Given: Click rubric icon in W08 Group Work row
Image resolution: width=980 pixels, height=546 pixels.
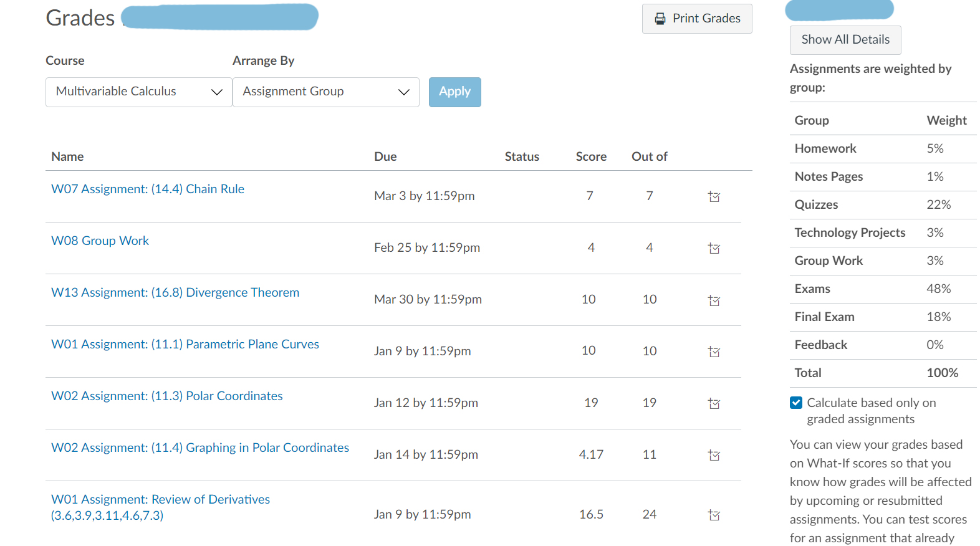Looking at the screenshot, I should point(714,249).
